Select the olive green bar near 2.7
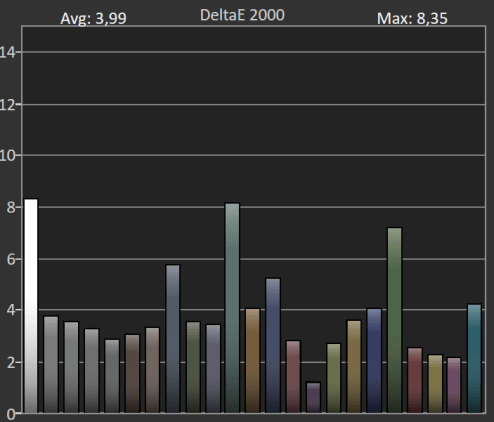The height and width of the screenshot is (422, 494). [x=333, y=378]
